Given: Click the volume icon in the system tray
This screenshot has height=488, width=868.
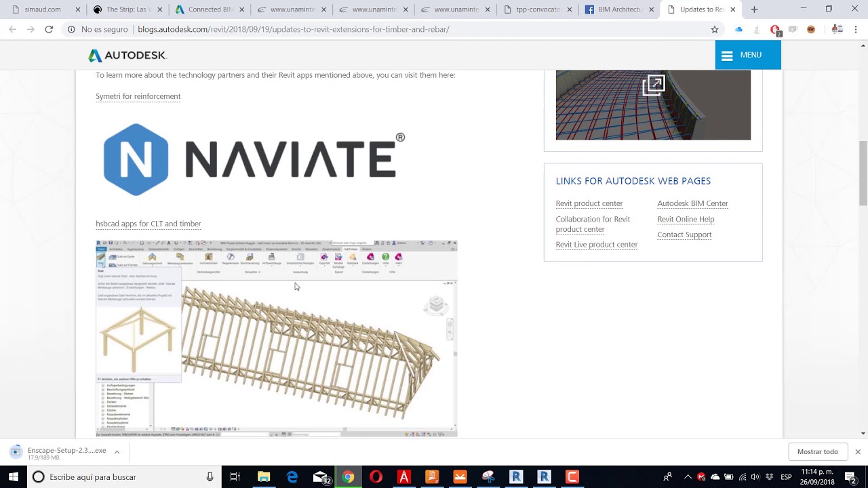Looking at the screenshot, I should click(x=755, y=477).
